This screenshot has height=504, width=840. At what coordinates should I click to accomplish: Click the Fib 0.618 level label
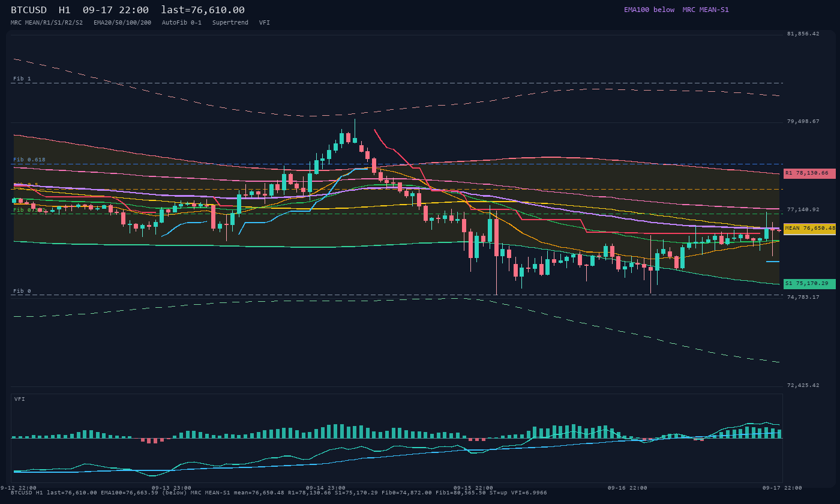[x=29, y=160]
